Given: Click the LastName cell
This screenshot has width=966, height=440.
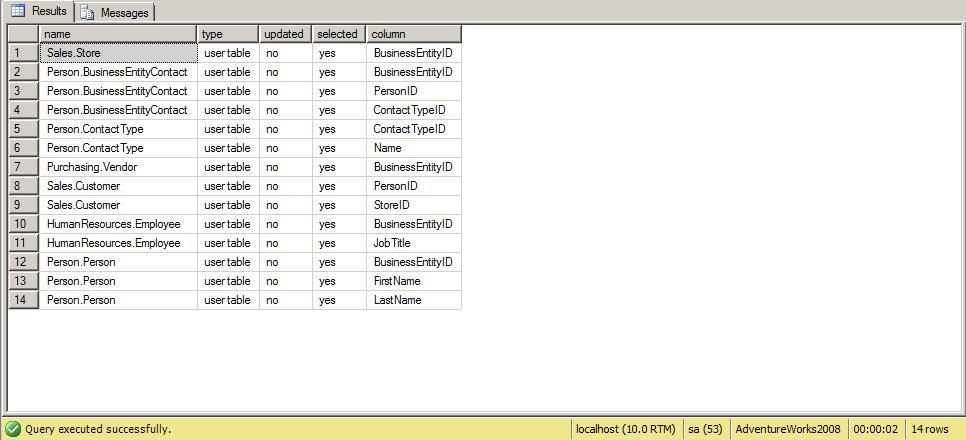Looking at the screenshot, I should [413, 300].
